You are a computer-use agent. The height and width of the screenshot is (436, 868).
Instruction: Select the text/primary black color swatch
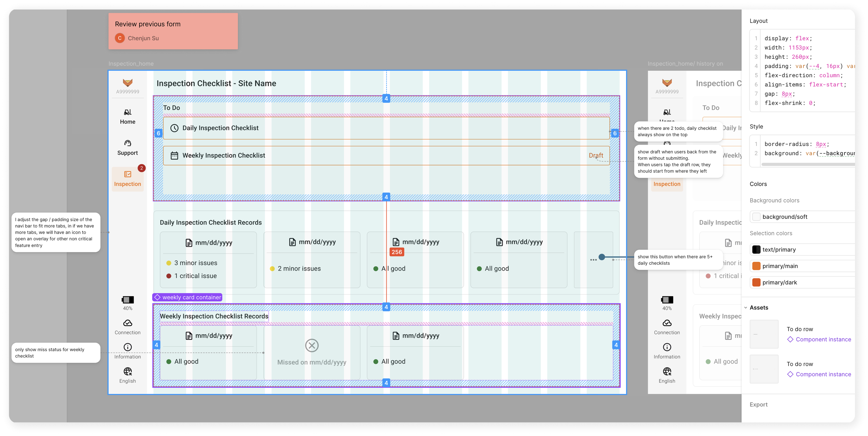[x=757, y=249]
